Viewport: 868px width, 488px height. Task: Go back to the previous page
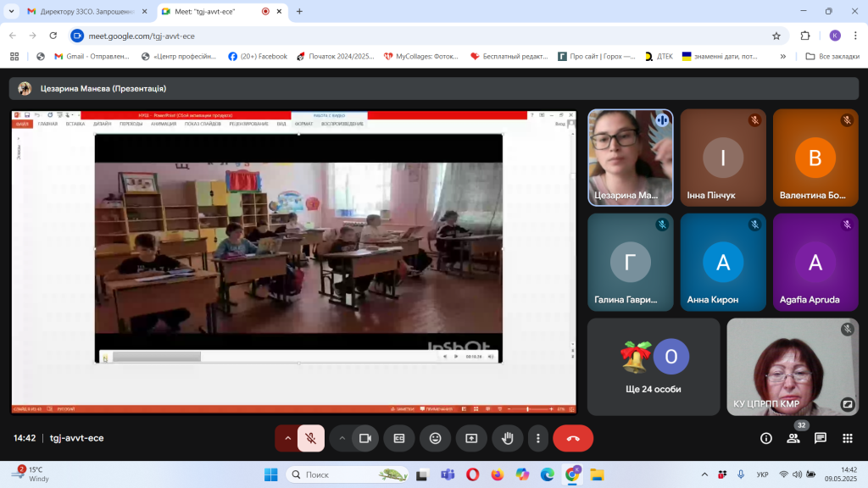coord(13,36)
